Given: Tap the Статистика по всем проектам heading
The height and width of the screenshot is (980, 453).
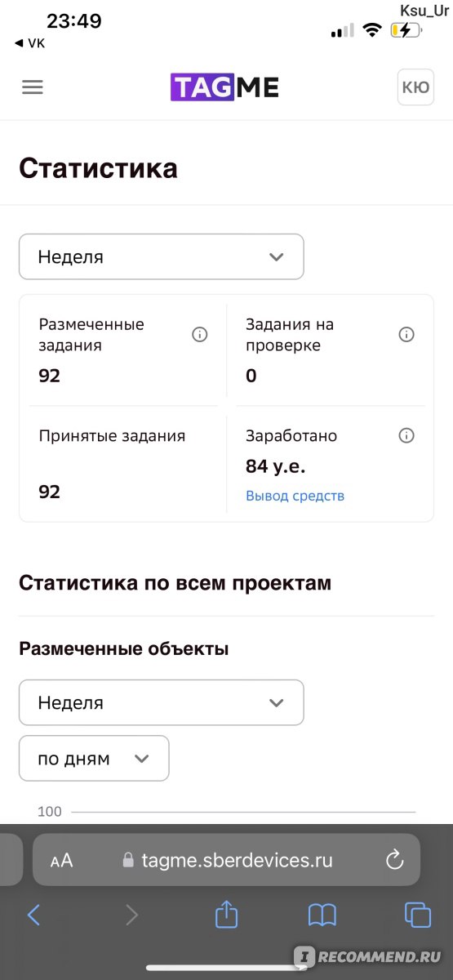Looking at the screenshot, I should click(175, 583).
